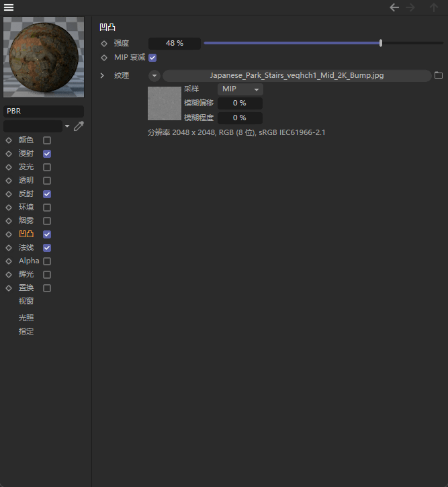
Task: Select the 置换 channel tab
Action: [x=26, y=287]
